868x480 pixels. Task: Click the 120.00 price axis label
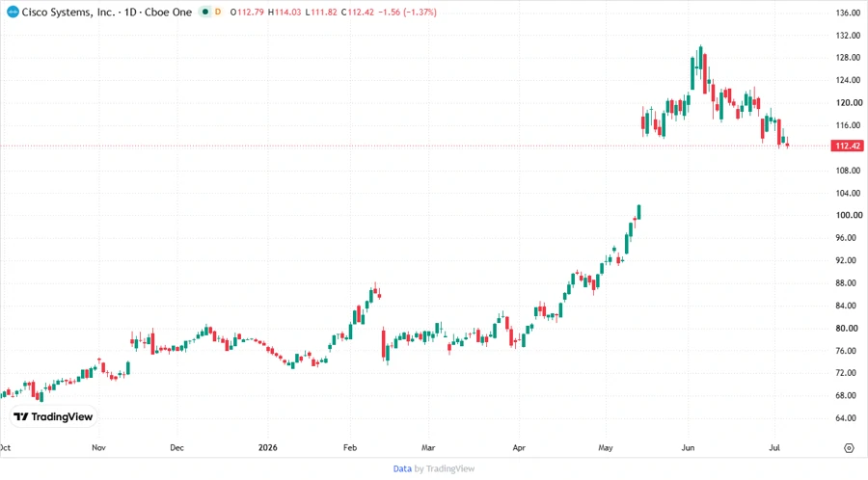tap(849, 103)
